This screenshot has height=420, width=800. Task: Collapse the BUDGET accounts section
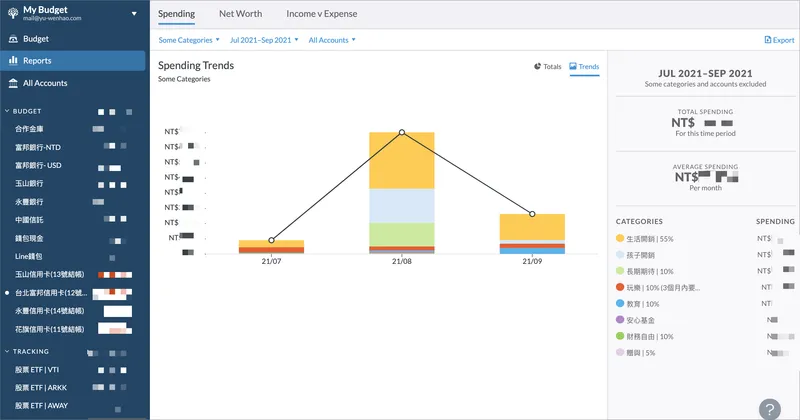[8, 111]
